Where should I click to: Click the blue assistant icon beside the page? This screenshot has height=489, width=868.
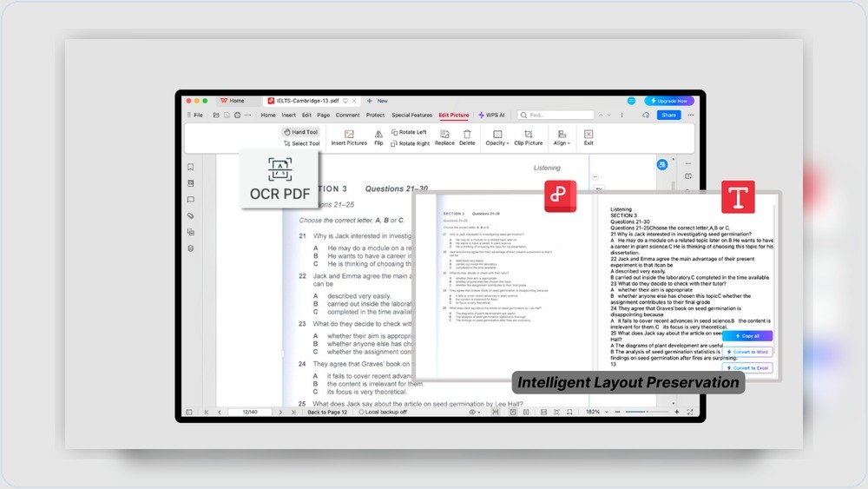click(662, 165)
